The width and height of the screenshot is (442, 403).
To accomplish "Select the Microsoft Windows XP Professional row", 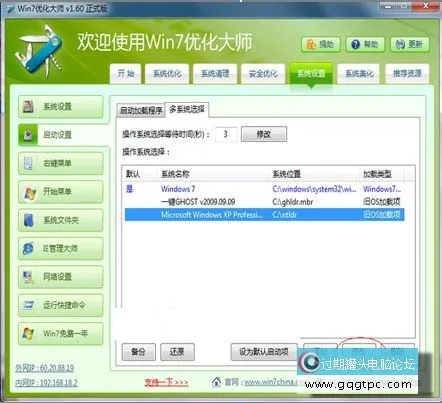I will click(x=264, y=215).
